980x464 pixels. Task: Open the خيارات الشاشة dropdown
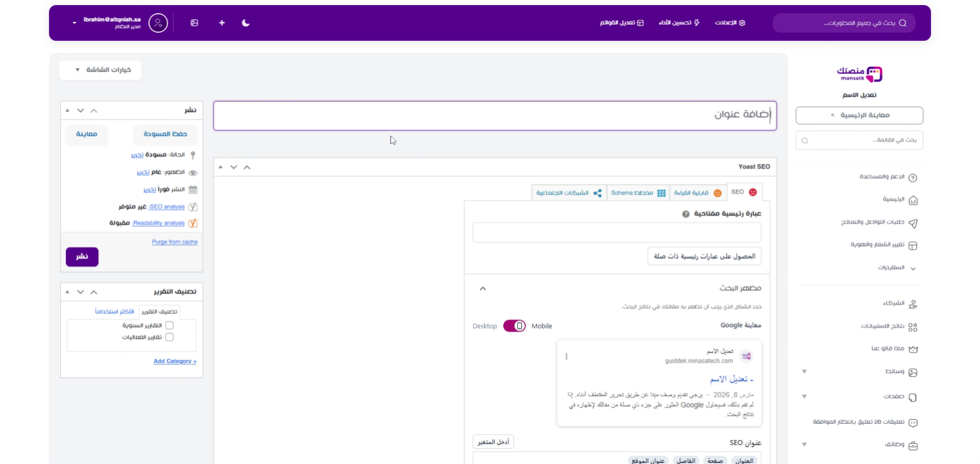point(100,70)
